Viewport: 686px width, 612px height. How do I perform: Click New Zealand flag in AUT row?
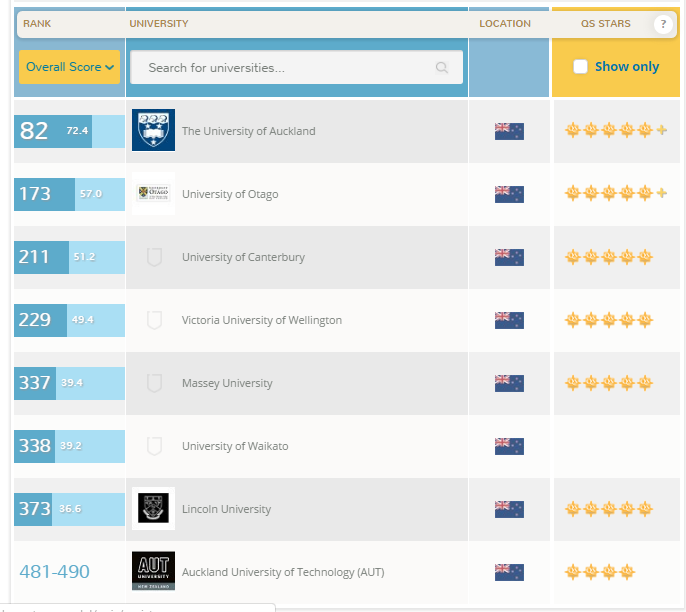(509, 572)
